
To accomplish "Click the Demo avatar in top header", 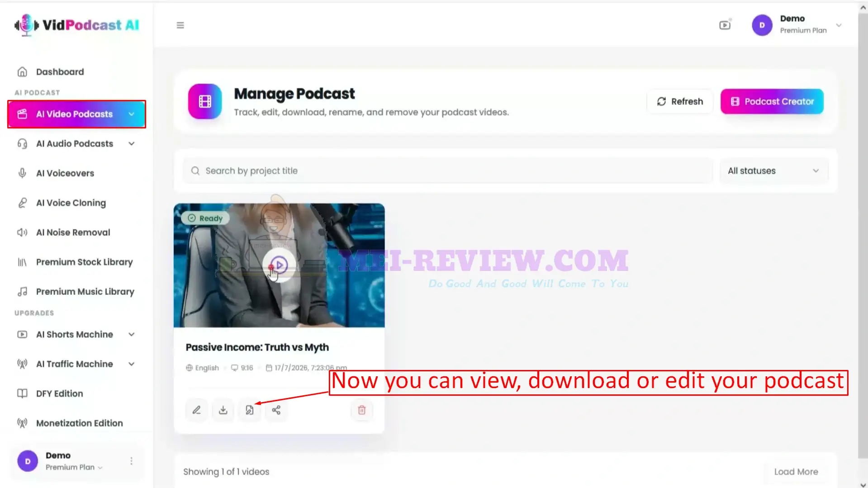I will [762, 25].
